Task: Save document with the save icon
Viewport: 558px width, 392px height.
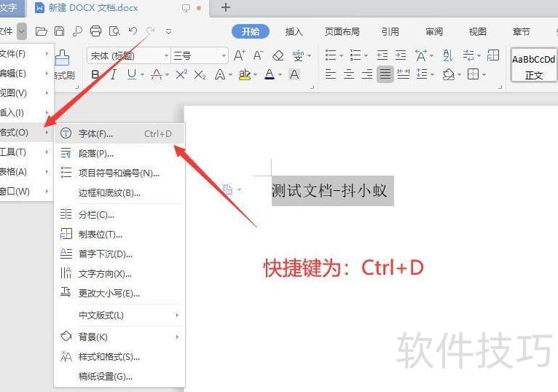Action: 60,31
